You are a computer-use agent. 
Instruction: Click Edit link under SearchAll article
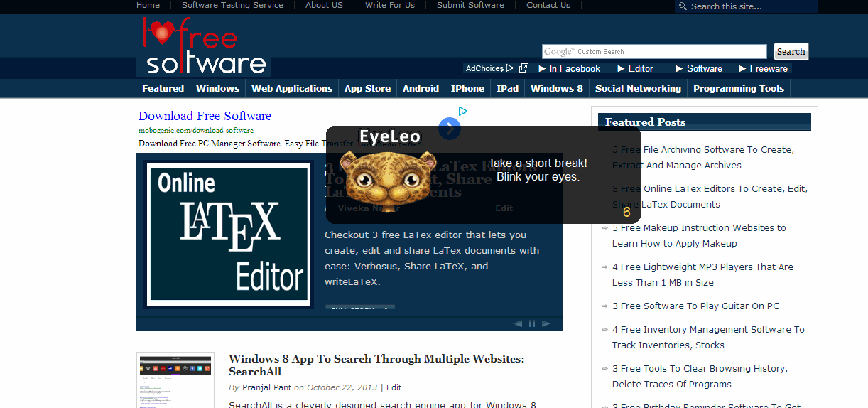(x=394, y=387)
